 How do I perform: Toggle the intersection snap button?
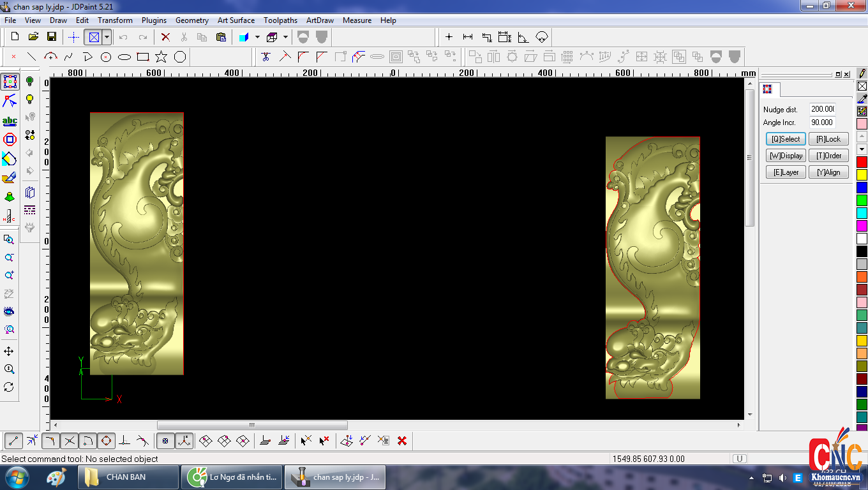click(70, 440)
